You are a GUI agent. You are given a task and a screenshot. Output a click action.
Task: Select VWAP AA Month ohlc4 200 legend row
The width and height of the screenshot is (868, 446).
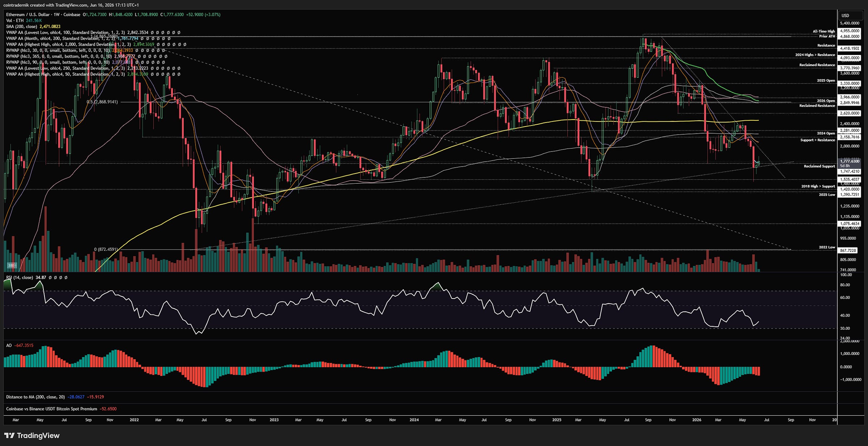[88, 38]
